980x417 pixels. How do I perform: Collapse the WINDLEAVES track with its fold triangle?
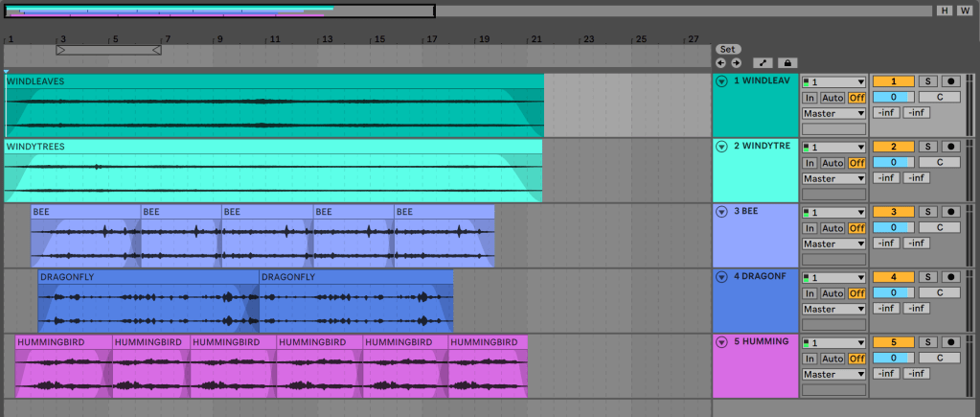[x=721, y=81]
